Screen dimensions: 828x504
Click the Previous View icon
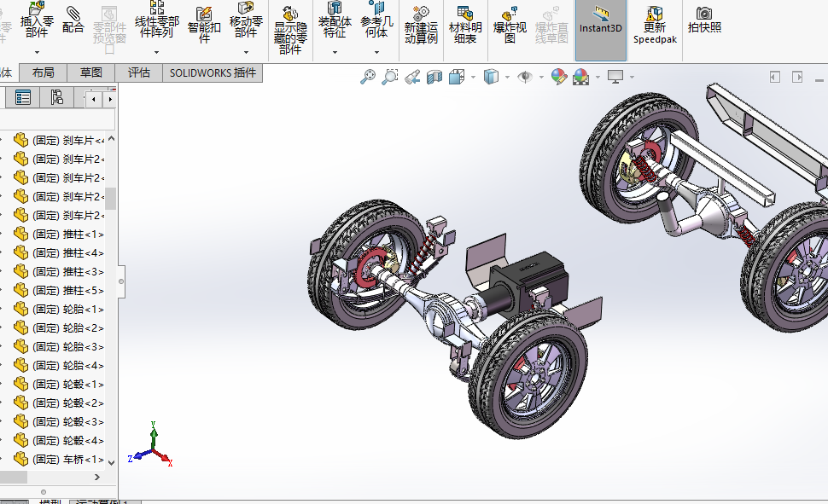pos(412,78)
